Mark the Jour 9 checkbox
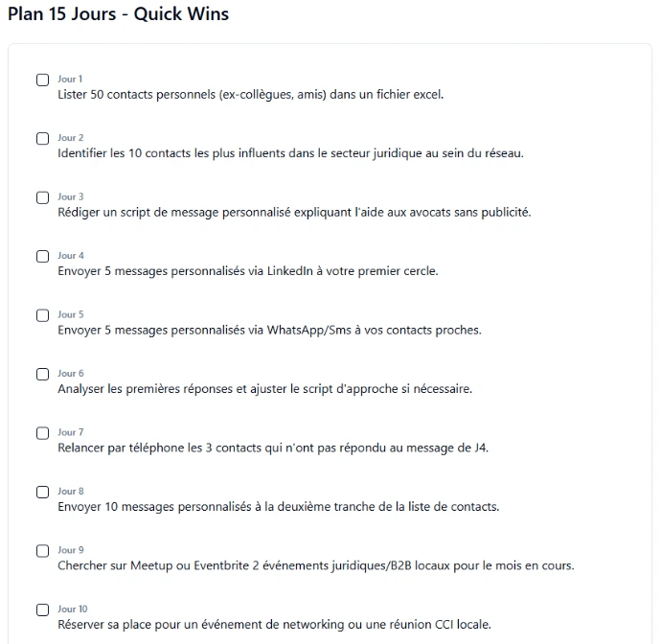Viewport: 661px width, 644px height. [x=43, y=551]
